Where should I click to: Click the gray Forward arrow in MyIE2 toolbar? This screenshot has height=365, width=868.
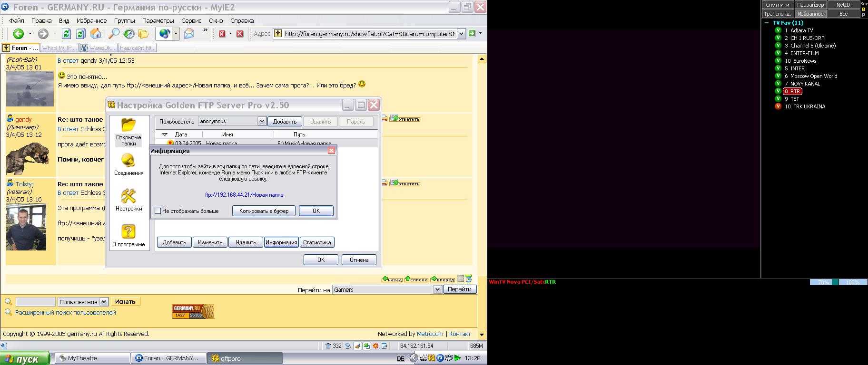(x=43, y=34)
